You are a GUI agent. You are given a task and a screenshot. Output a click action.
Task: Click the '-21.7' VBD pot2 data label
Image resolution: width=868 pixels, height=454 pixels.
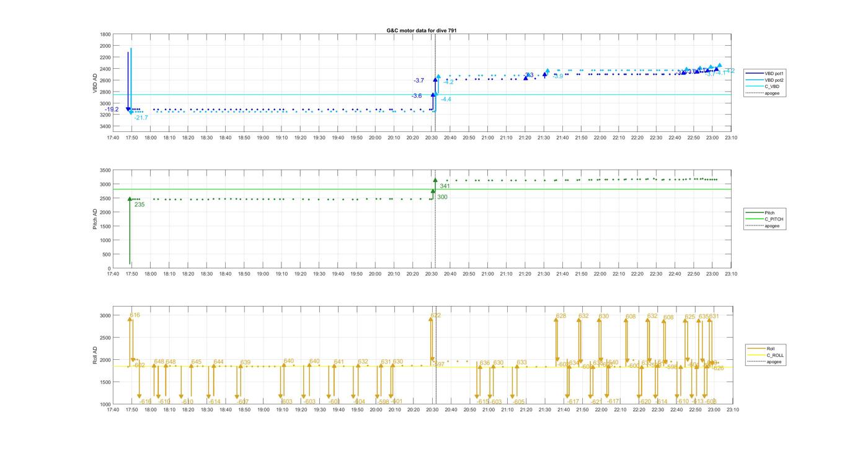(141, 118)
